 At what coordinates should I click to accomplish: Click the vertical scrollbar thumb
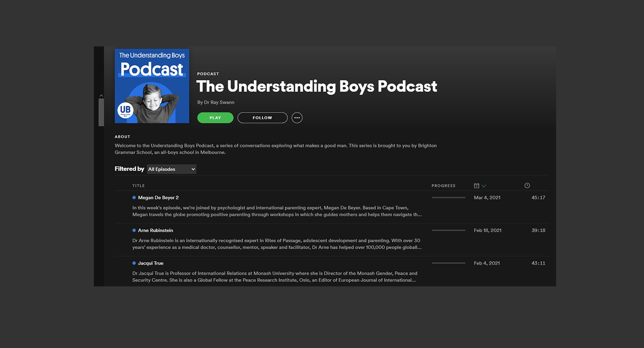click(101, 112)
